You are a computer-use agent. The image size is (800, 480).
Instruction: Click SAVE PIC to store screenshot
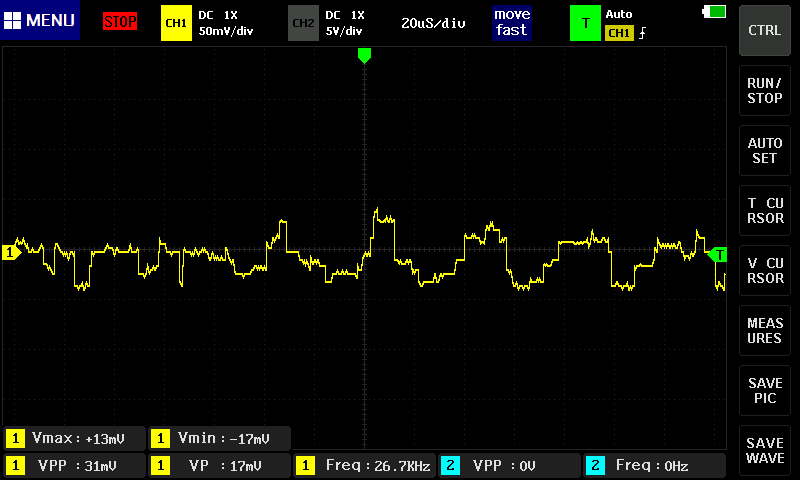coord(764,390)
